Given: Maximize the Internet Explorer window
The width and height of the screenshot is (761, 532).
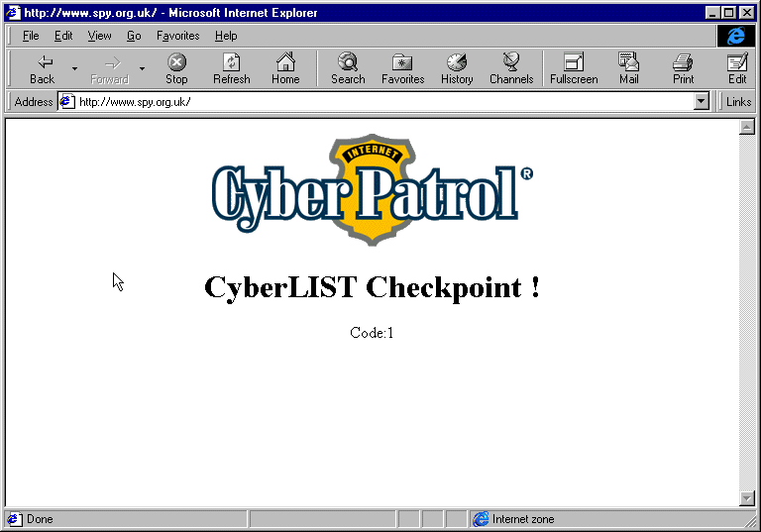Looking at the screenshot, I should click(728, 13).
